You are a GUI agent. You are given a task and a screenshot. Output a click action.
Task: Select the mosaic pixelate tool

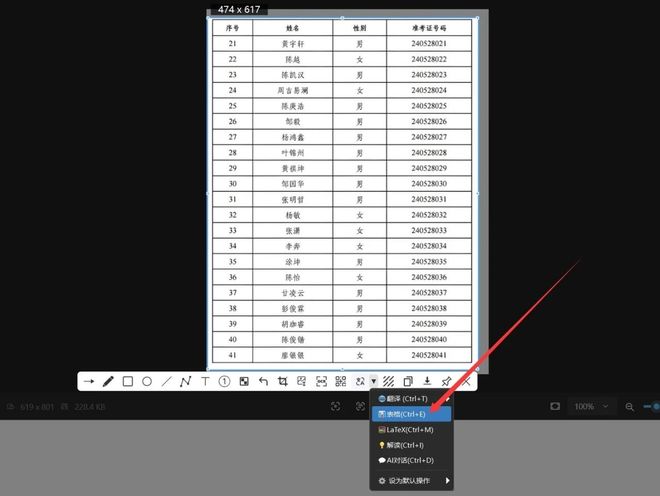coord(244,381)
